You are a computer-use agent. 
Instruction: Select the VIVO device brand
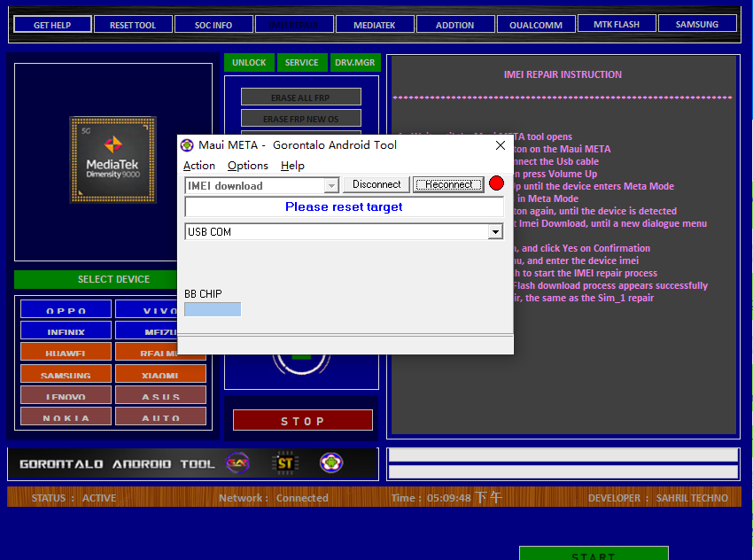coord(146,309)
